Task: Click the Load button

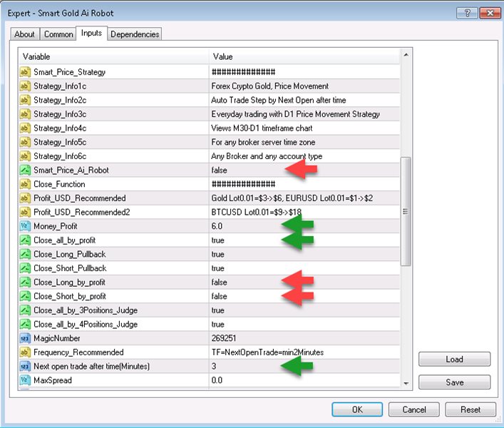Action: click(455, 360)
